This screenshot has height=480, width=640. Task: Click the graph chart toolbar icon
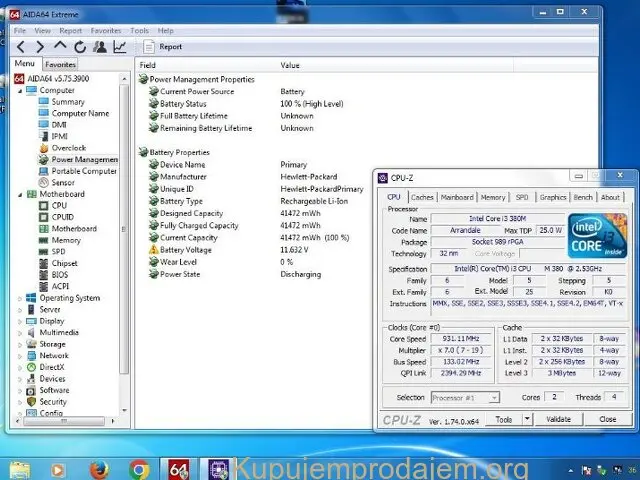120,46
